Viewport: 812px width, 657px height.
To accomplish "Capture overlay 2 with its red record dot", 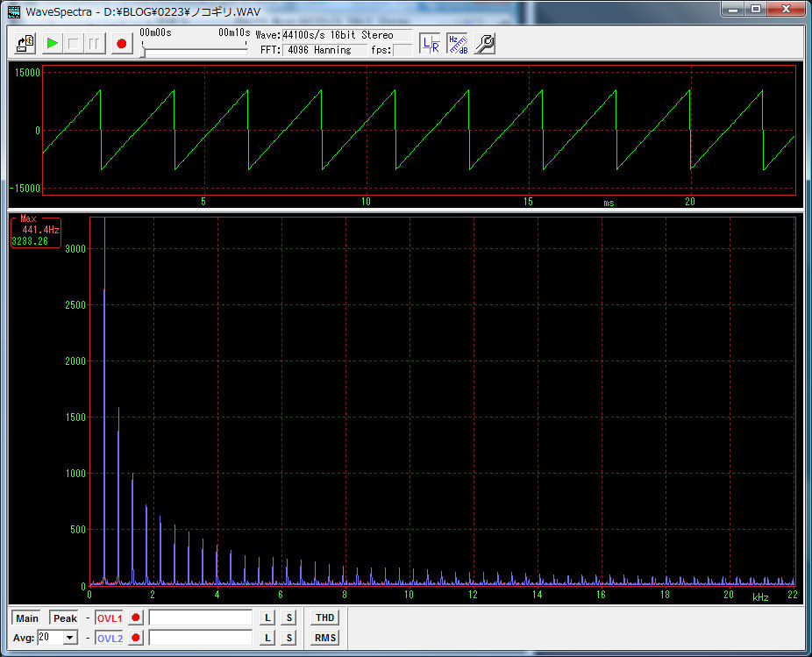I will pyautogui.click(x=136, y=638).
